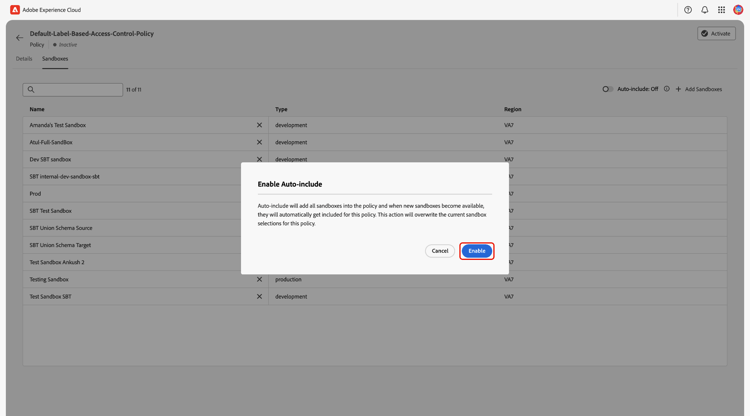Image resolution: width=750 pixels, height=416 pixels.
Task: Click the Enable Auto-include dialog title
Action: coord(290,184)
